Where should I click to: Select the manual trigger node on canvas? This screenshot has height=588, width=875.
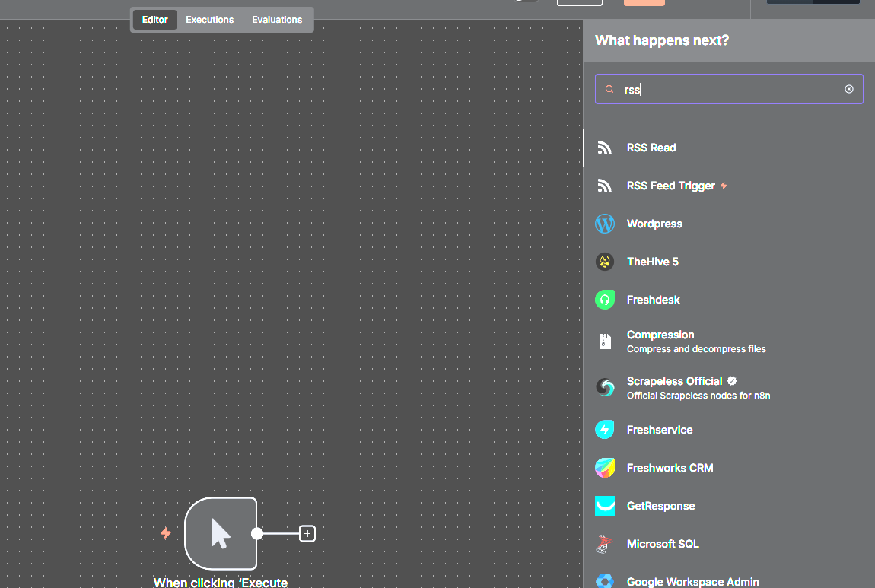click(221, 533)
